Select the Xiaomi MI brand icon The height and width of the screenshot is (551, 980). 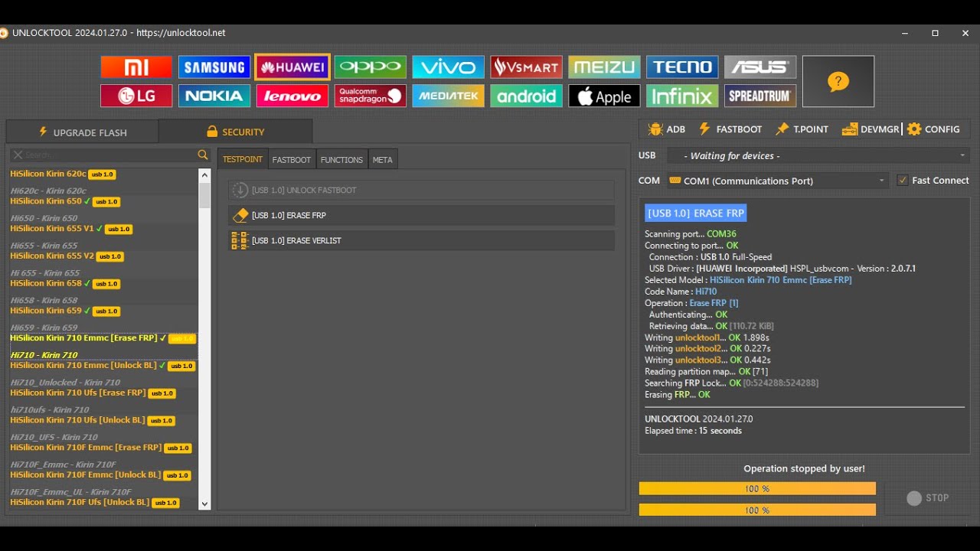136,67
